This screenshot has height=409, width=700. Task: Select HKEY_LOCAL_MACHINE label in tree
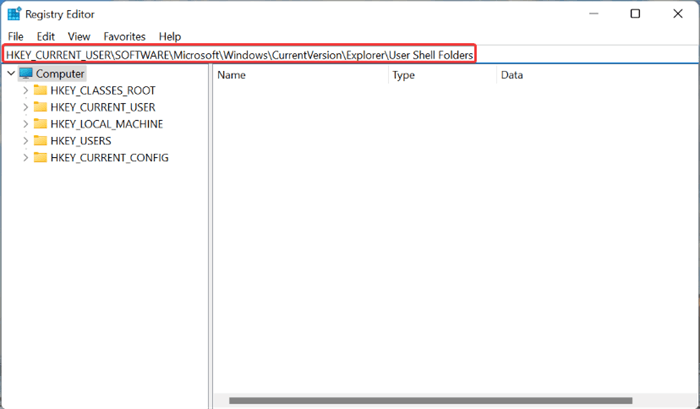[x=107, y=124]
